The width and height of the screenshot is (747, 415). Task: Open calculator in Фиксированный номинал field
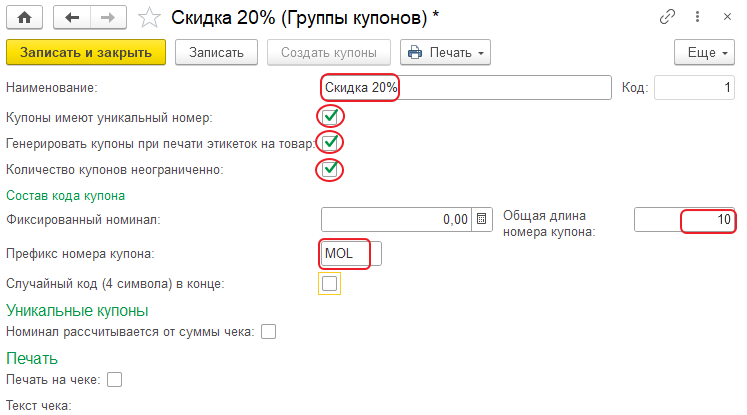tap(481, 219)
